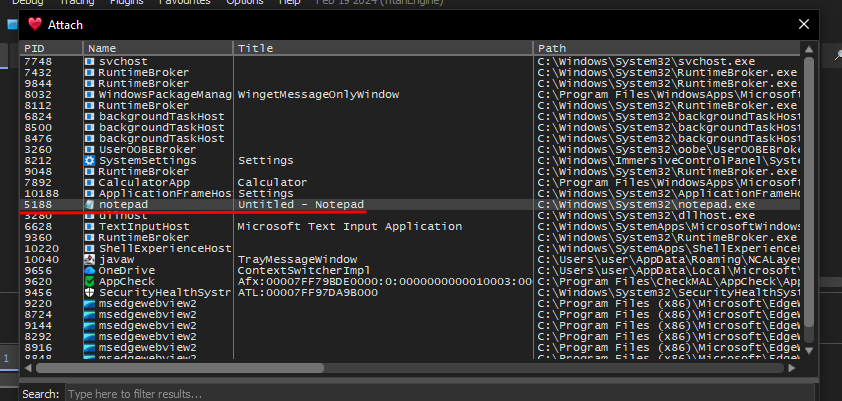This screenshot has height=401, width=842.
Task: Click the javaw process icon
Action: coord(90,259)
